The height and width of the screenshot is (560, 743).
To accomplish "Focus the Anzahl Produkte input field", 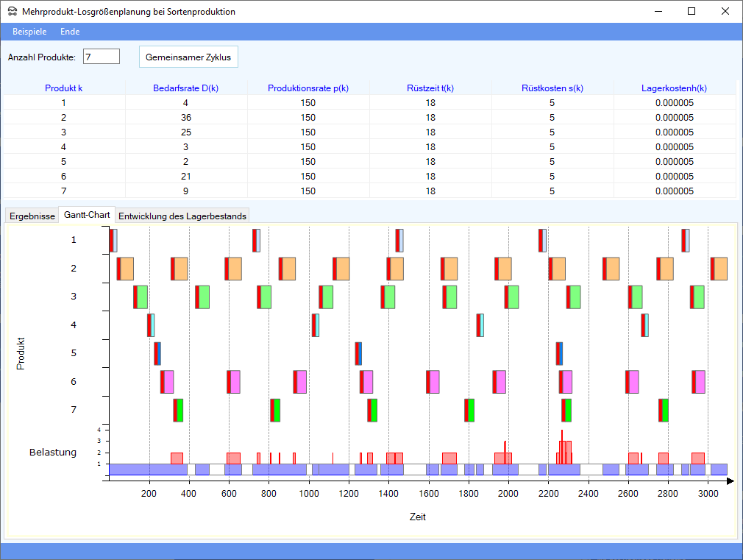I will (102, 57).
